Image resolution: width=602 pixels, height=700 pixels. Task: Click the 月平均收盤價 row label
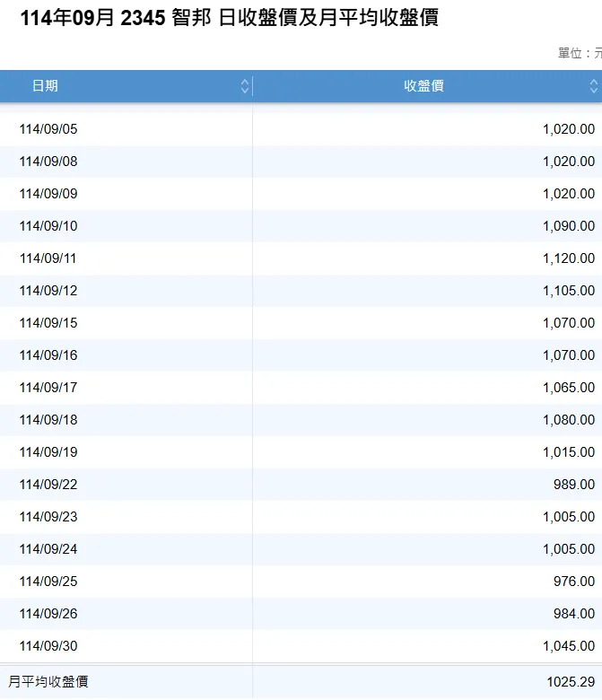point(48,682)
